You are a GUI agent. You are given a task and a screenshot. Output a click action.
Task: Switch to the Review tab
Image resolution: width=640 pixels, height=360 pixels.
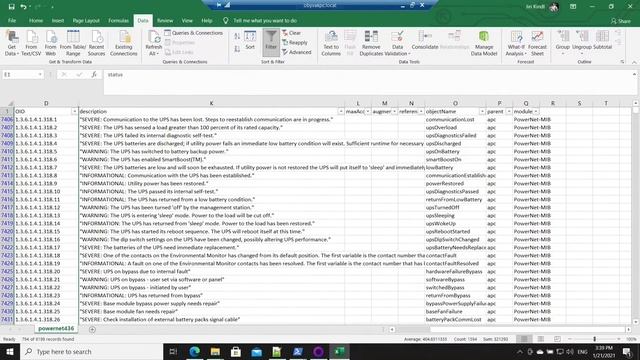165,20
